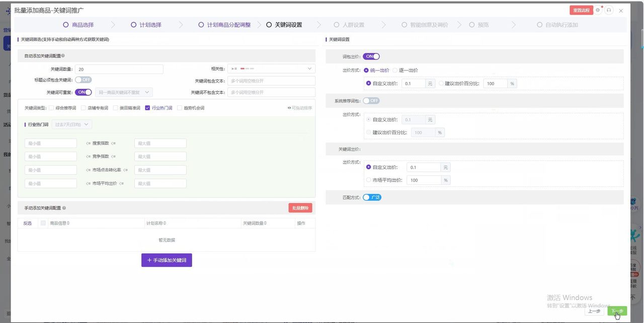Go to the 商品选择 step tab
This screenshot has height=323, width=644.
(x=78, y=25)
